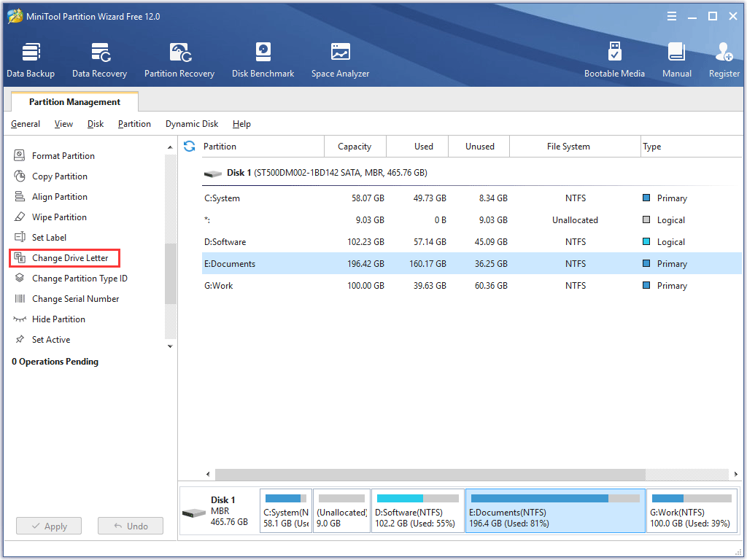Open the Dynamic Disk menu

click(x=192, y=124)
